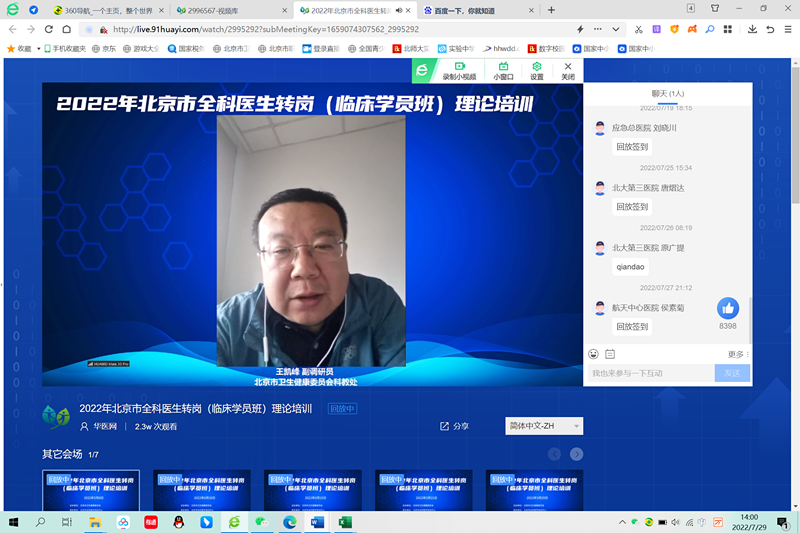
Task: Click the chat panel scrollbar
Action: [x=750, y=321]
